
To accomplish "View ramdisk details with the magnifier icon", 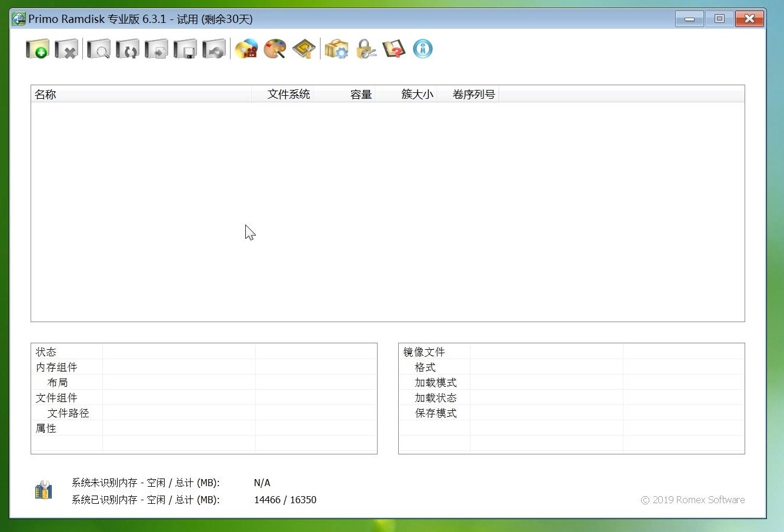I will click(98, 49).
